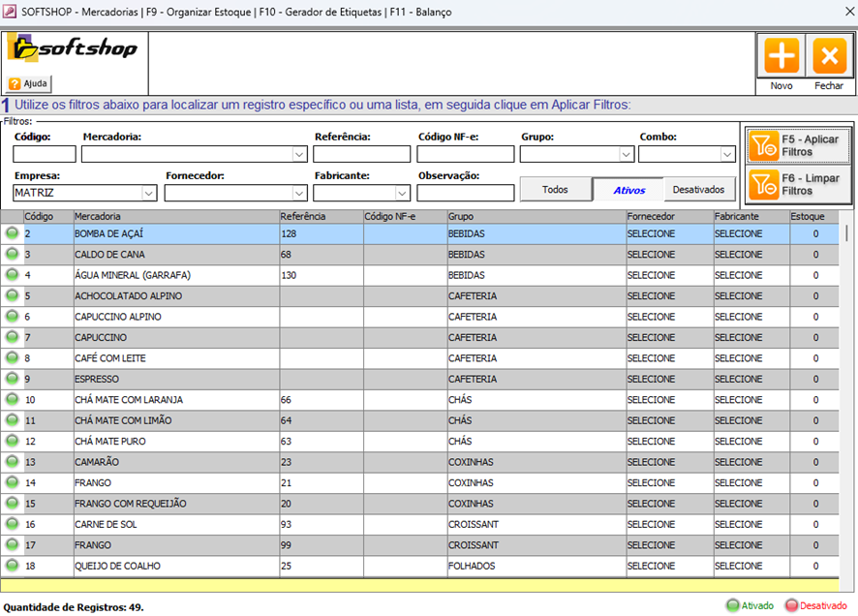
Task: Select the Todos filter toggle
Action: point(555,190)
